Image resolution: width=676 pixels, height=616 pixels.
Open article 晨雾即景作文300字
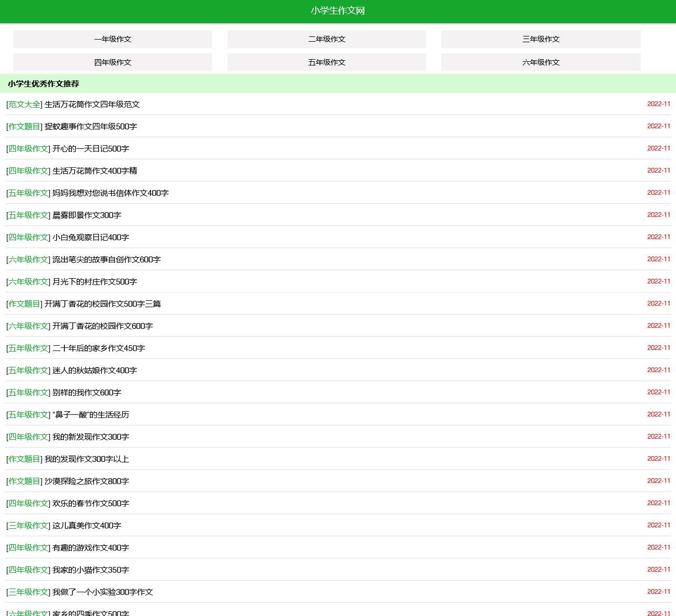[87, 215]
